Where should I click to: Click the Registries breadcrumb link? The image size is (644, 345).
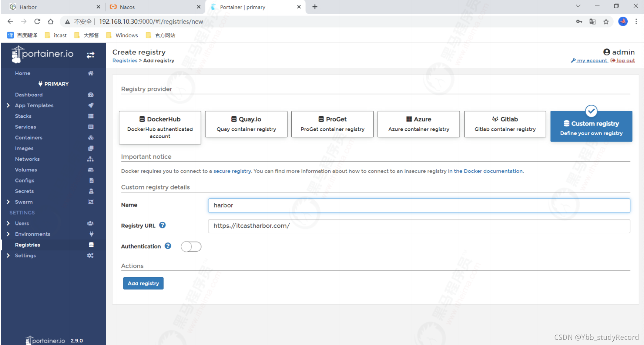click(125, 61)
